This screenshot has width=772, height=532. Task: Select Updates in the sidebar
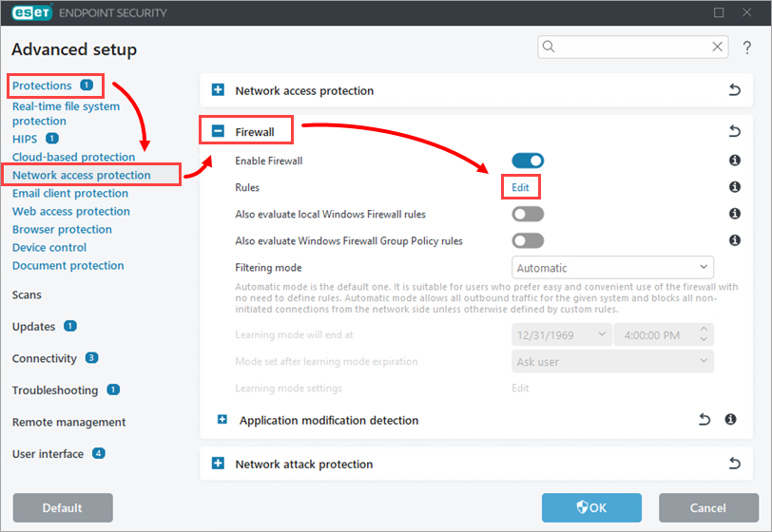[34, 327]
